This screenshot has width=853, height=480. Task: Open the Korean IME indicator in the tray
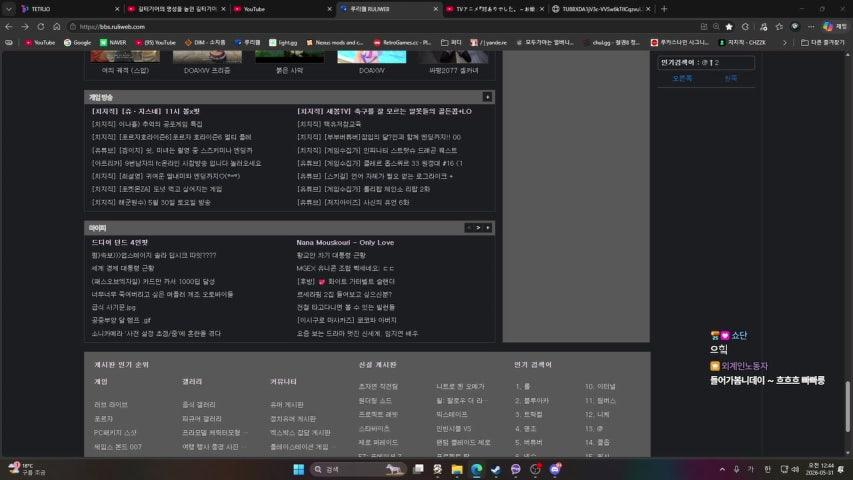[768, 469]
